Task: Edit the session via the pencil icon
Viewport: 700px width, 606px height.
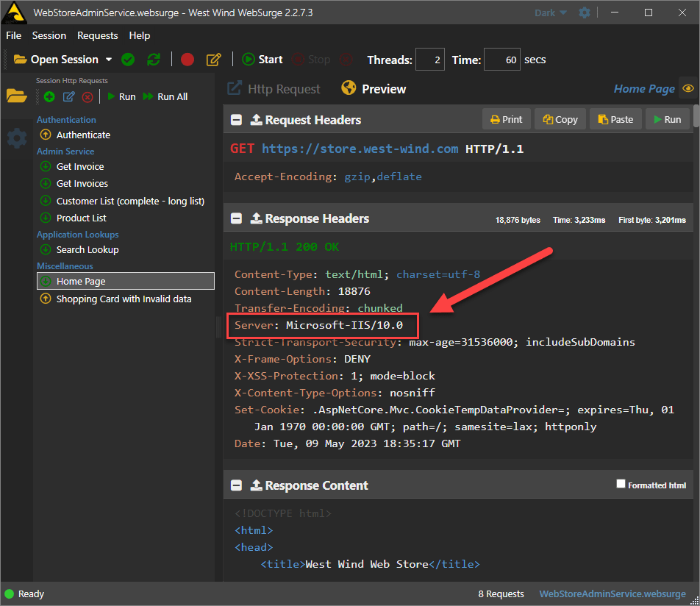Action: click(213, 59)
